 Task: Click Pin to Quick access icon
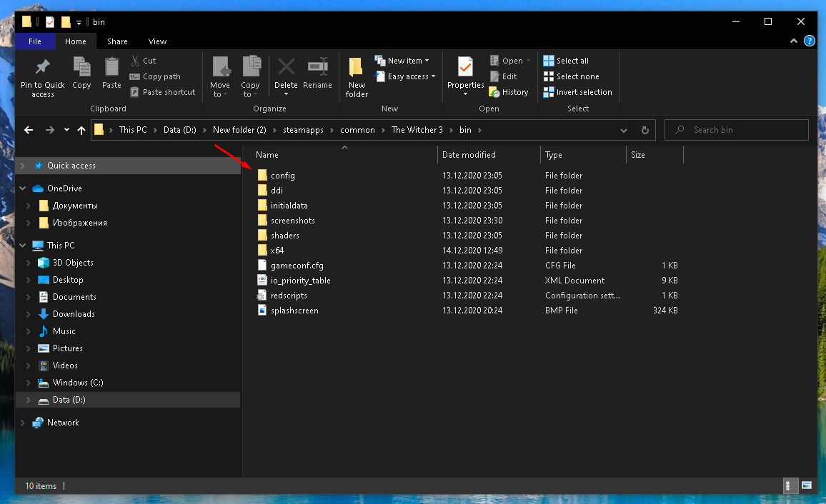pos(43,67)
